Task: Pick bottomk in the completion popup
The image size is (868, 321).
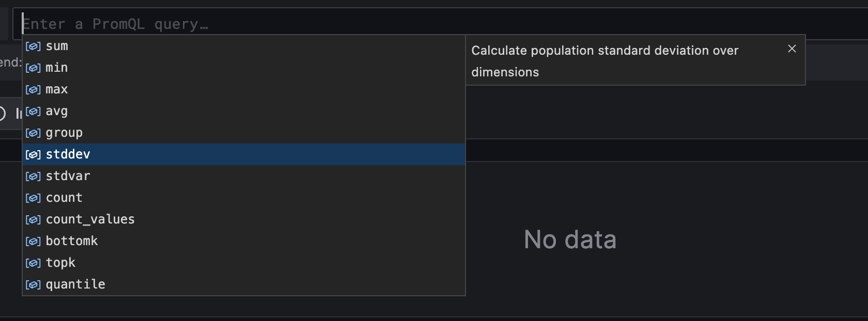Action: point(72,241)
